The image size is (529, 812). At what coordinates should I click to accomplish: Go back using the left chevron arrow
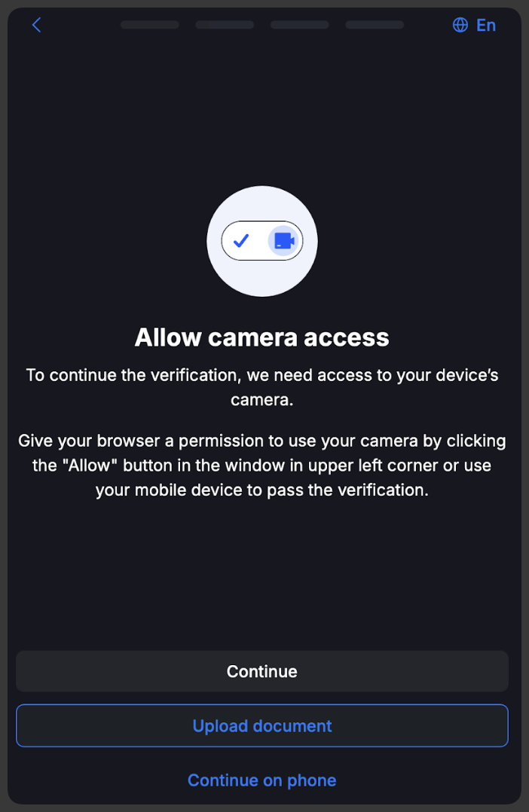click(x=36, y=25)
